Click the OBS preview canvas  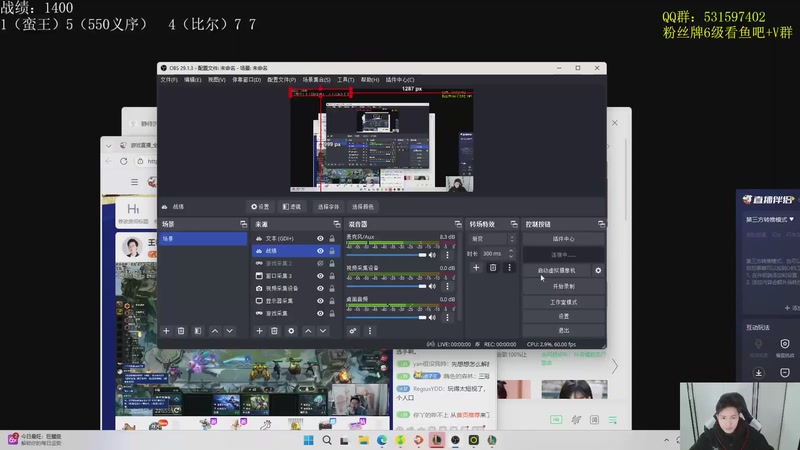382,140
